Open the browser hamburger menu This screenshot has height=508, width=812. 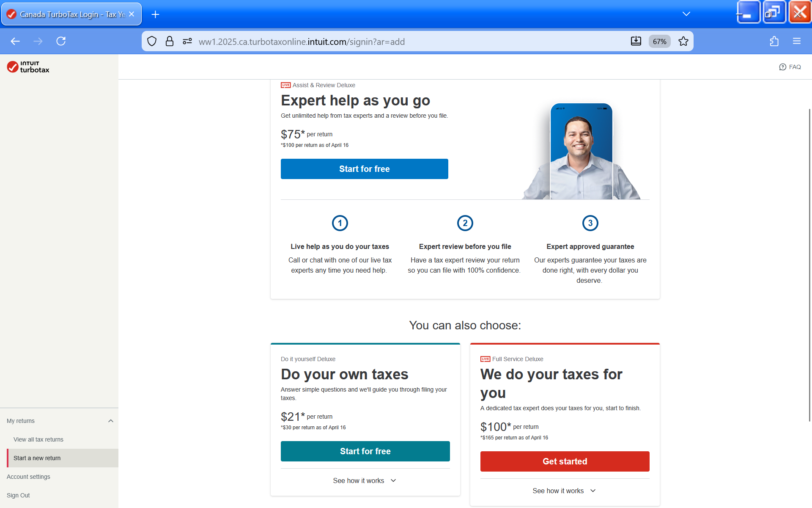pos(797,41)
